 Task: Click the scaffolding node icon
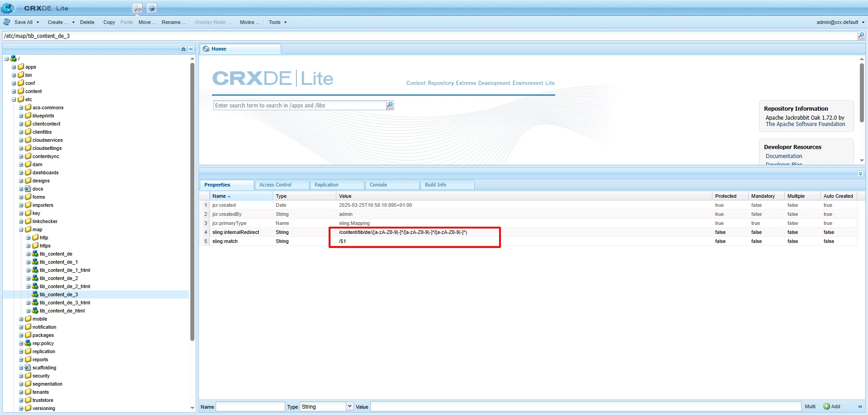[28, 368]
